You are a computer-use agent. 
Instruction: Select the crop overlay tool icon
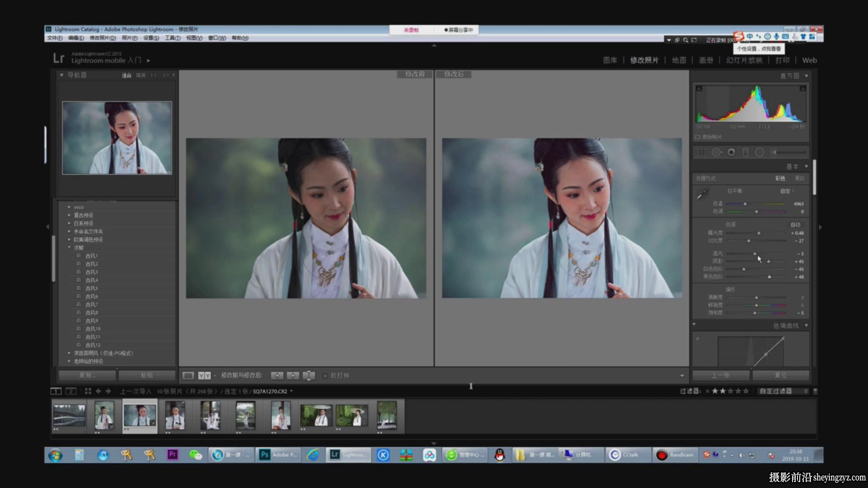coord(701,153)
